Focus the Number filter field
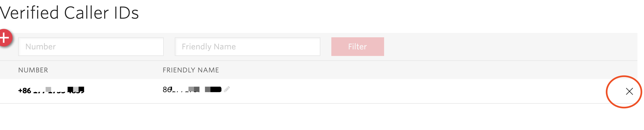 [x=91, y=47]
